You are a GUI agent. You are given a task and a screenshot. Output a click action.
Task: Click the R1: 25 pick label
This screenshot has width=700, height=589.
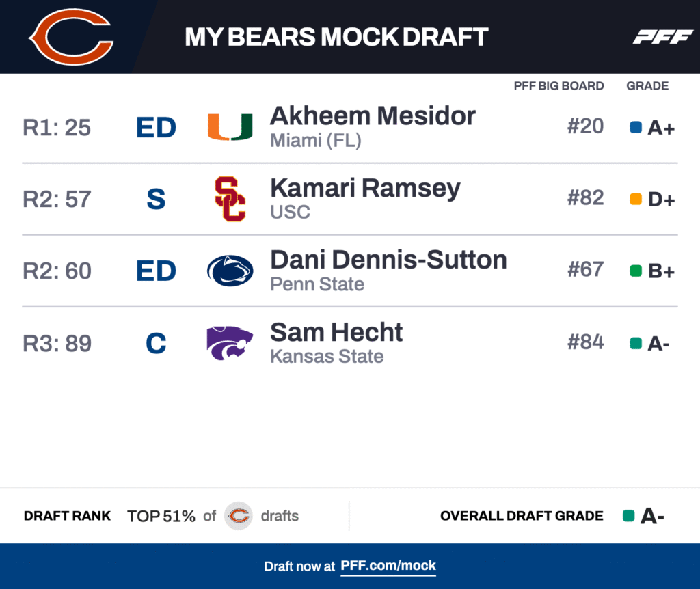[x=57, y=128]
